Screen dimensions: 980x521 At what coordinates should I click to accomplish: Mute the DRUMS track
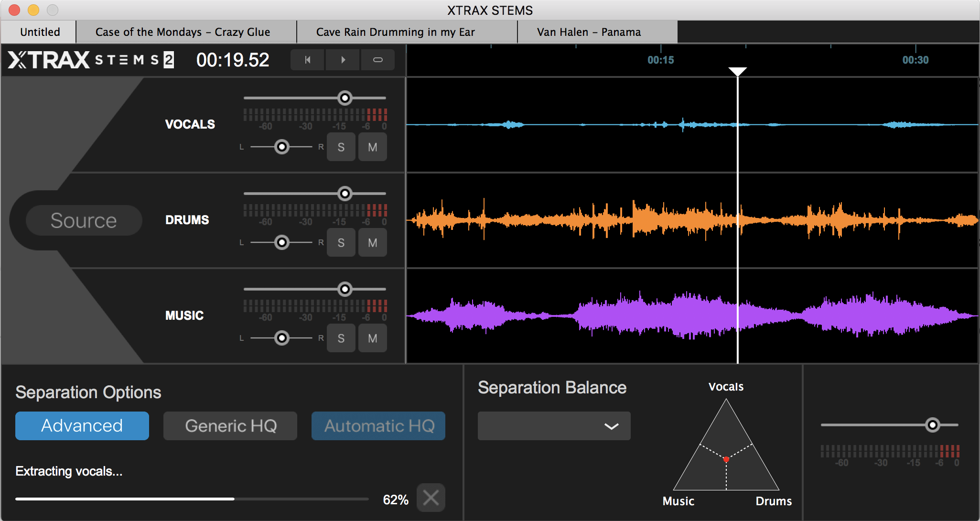tap(373, 242)
